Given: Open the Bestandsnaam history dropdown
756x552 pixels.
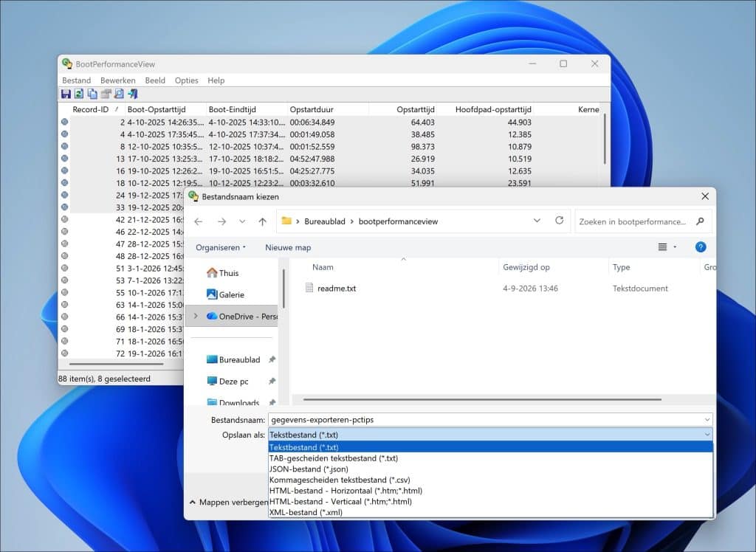Looking at the screenshot, I should 707,420.
